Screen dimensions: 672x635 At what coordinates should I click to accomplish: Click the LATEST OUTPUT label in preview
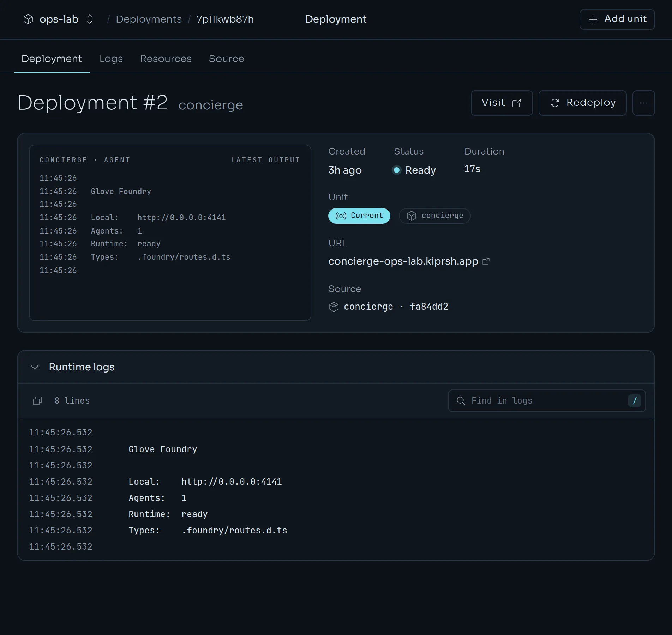tap(265, 160)
